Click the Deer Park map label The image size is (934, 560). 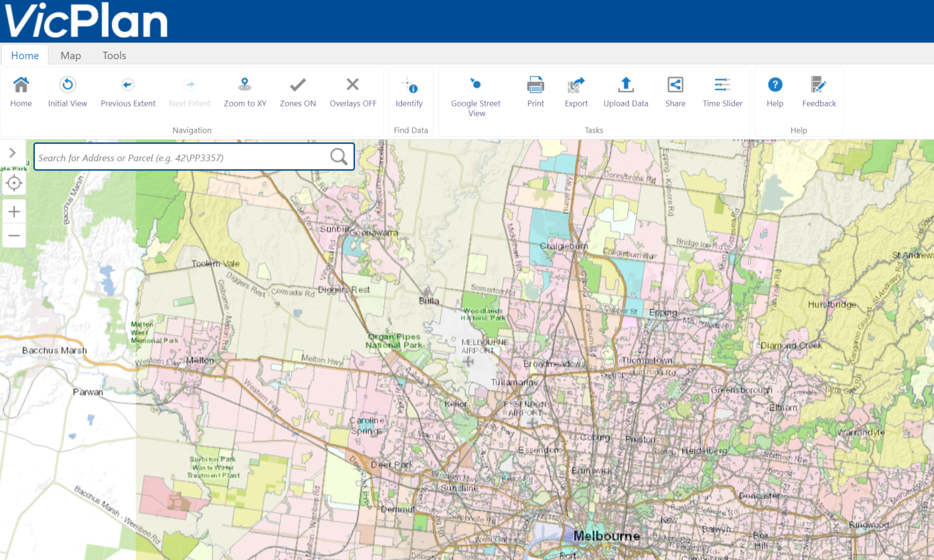(392, 465)
